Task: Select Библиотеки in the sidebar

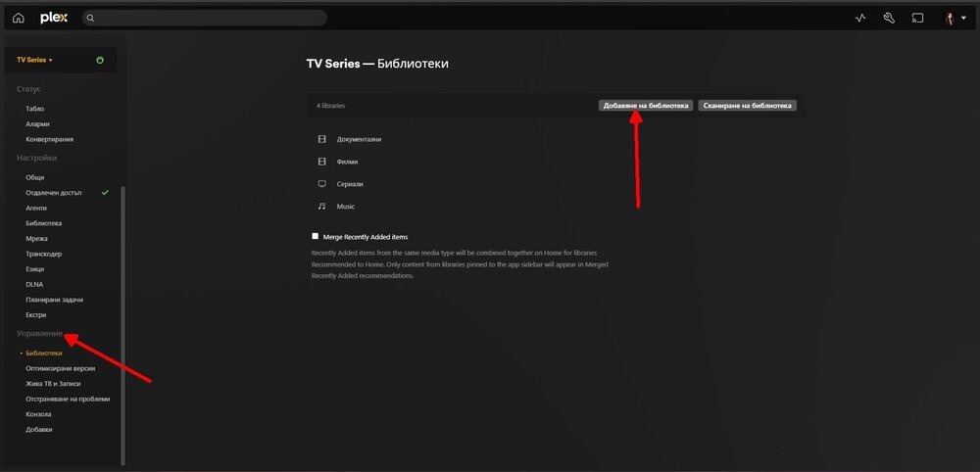Action: pyautogui.click(x=44, y=353)
